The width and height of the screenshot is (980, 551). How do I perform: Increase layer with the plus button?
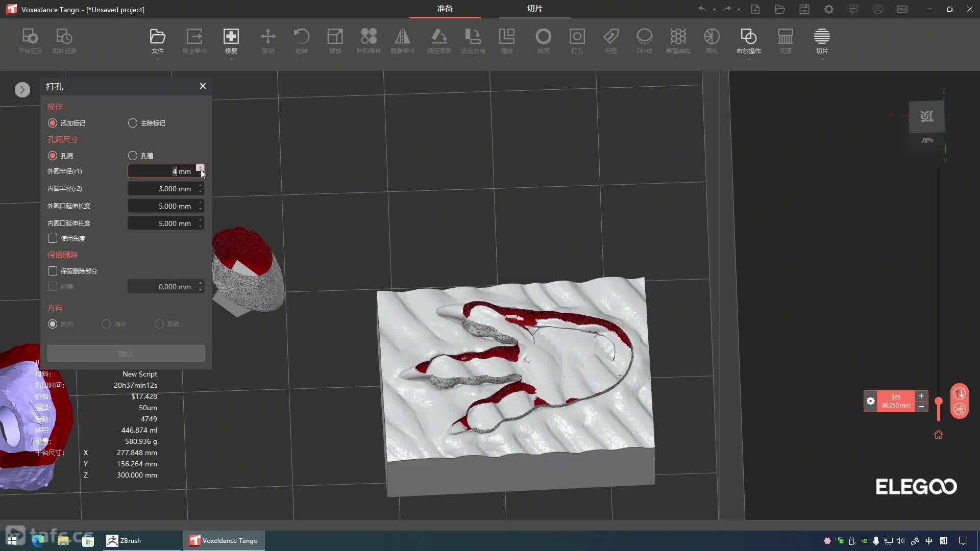tap(921, 396)
